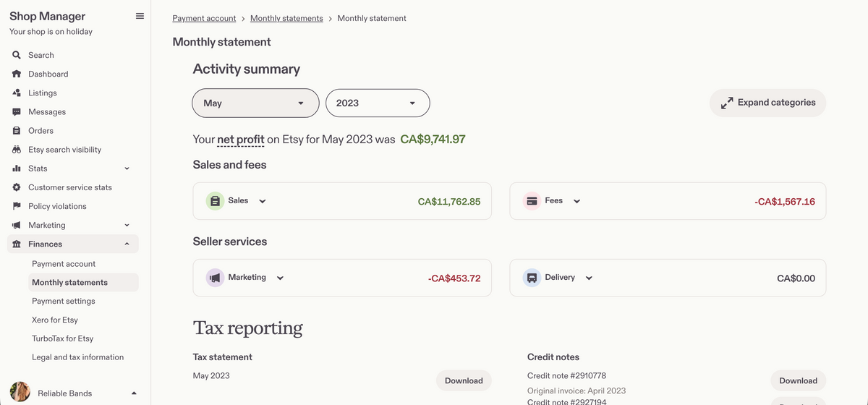The width and height of the screenshot is (868, 405).
Task: Go to Messages in sidebar
Action: (47, 112)
